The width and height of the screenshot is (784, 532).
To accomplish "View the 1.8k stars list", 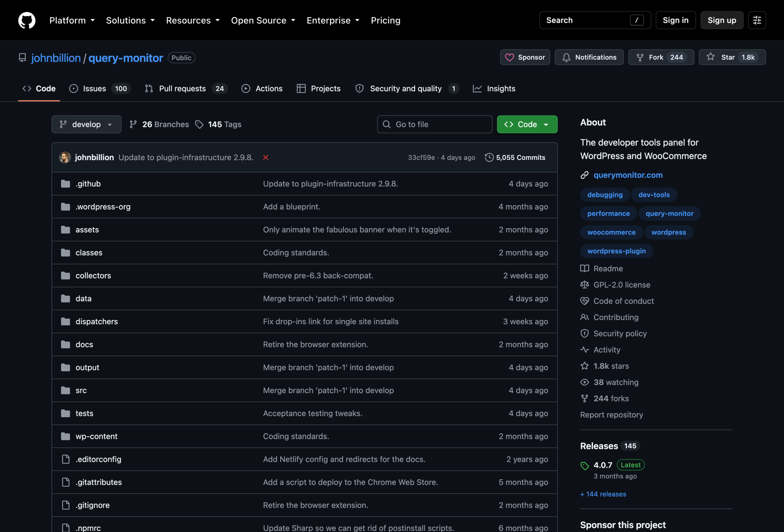I will [605, 366].
